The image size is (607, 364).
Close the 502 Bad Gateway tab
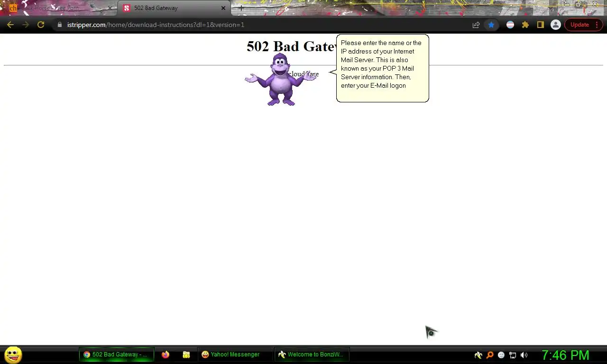pos(223,8)
